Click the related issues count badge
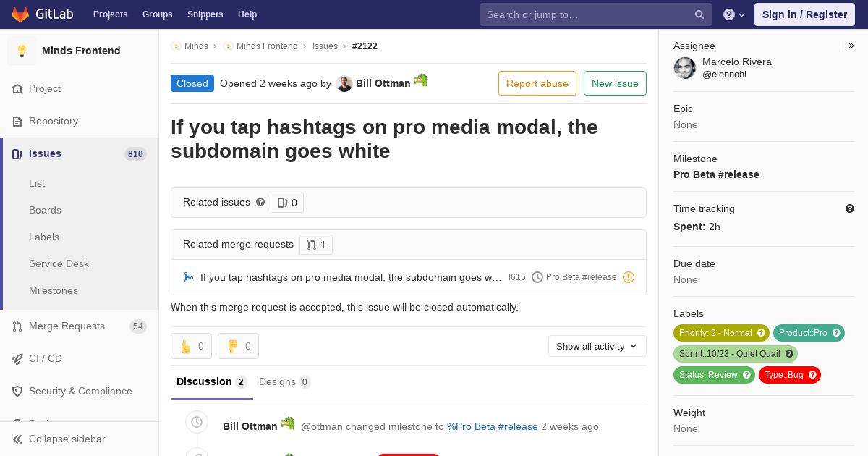This screenshot has height=456, width=868. [287, 203]
